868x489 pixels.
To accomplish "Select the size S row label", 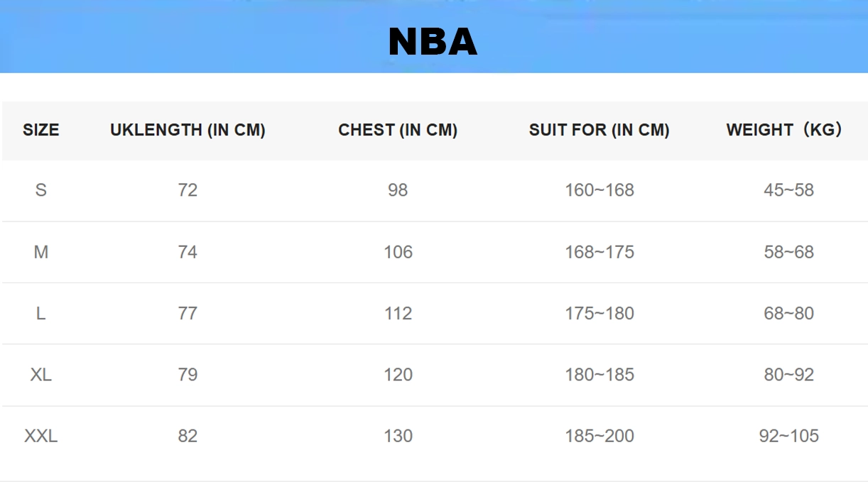I will click(41, 190).
